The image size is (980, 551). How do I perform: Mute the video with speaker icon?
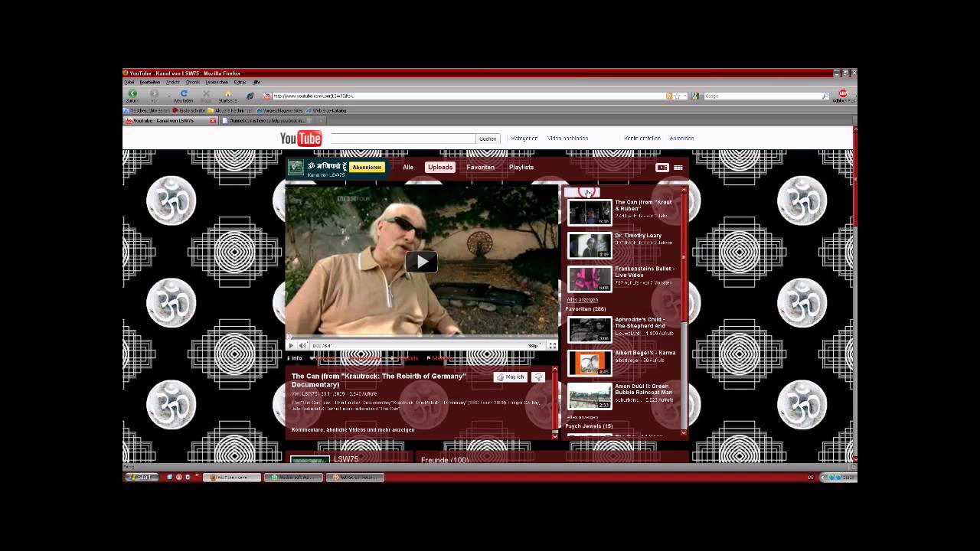(302, 346)
